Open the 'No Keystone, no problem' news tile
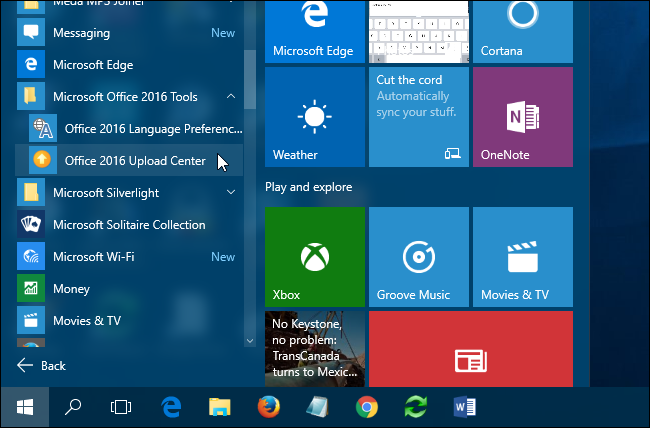The image size is (650, 428). pos(315,349)
